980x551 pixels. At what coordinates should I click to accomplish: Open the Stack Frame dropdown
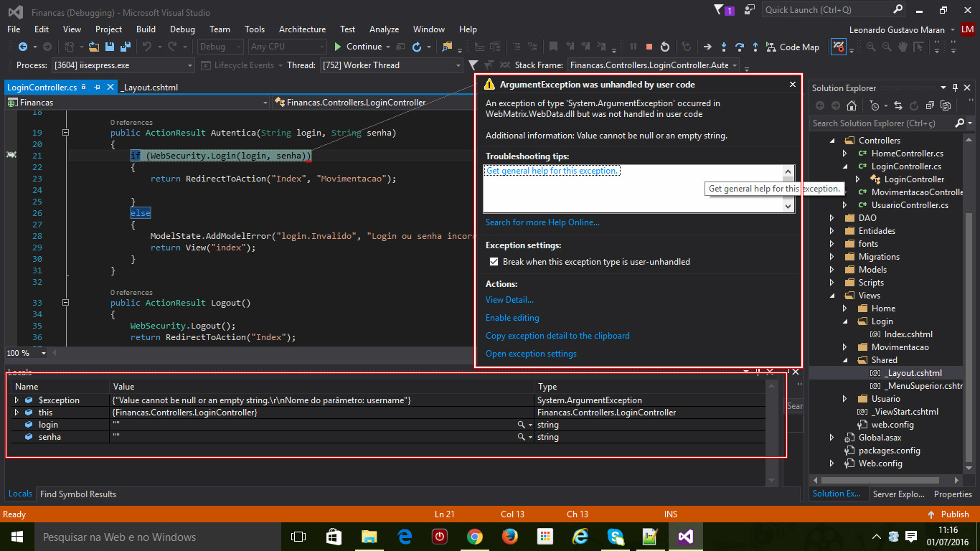652,65
